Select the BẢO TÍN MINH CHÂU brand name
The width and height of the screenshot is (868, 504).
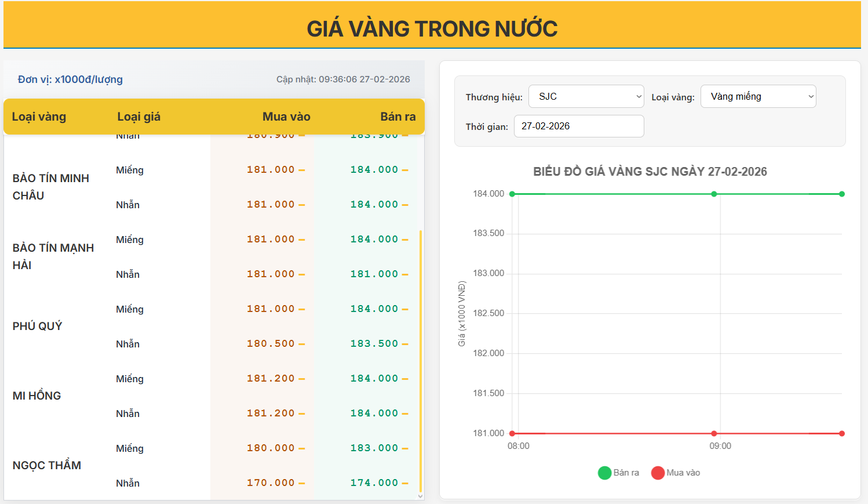(51, 187)
